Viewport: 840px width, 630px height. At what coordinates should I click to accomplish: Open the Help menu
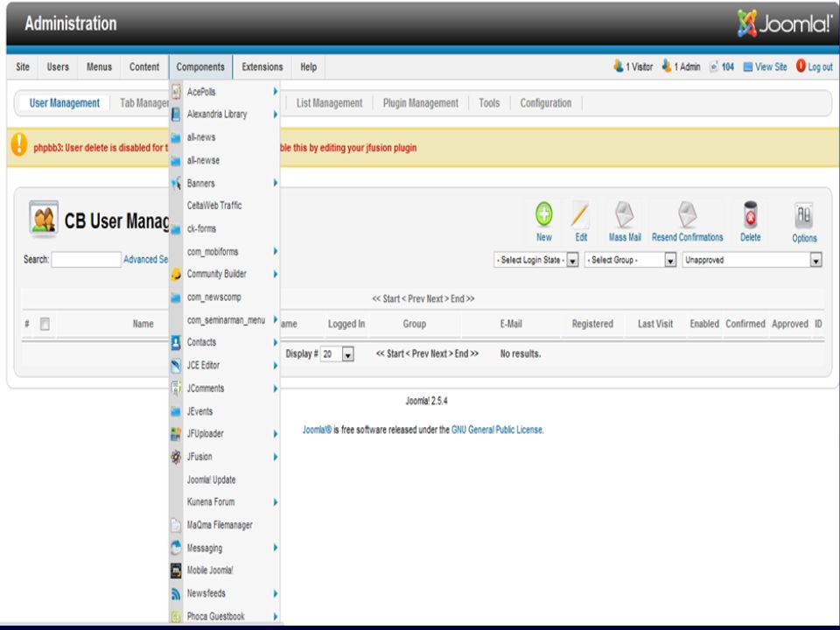pyautogui.click(x=309, y=67)
